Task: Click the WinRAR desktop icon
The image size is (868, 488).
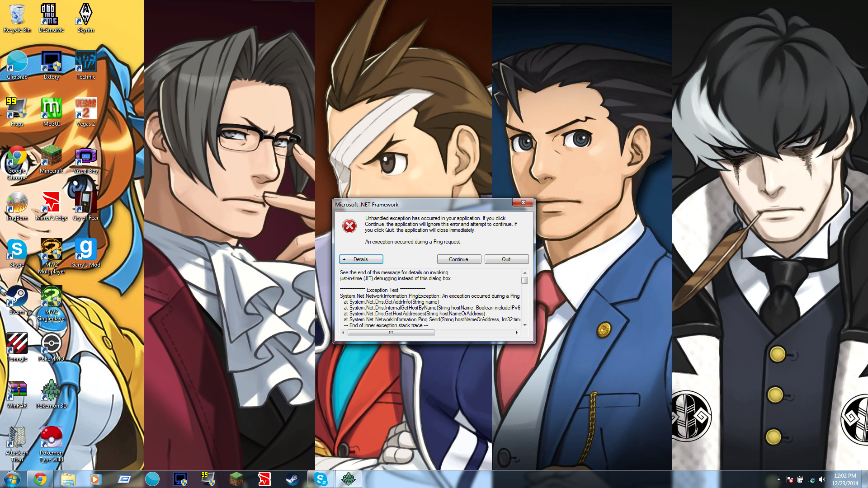Action: (x=17, y=394)
